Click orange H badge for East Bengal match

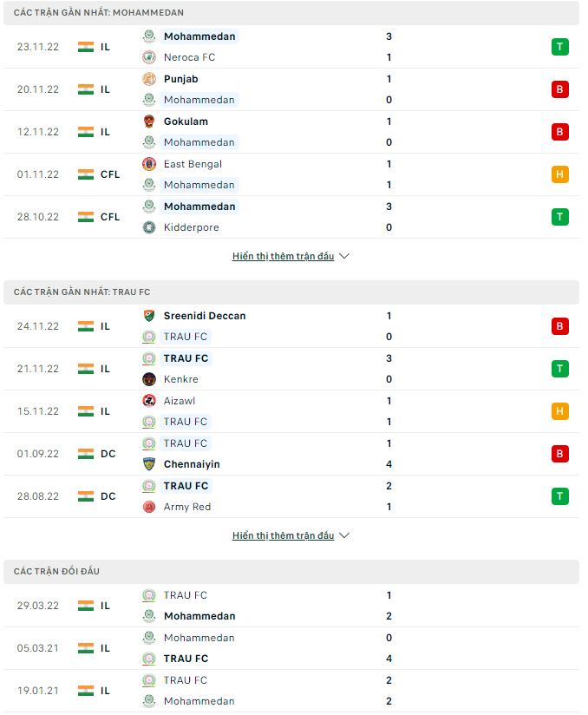(x=559, y=174)
